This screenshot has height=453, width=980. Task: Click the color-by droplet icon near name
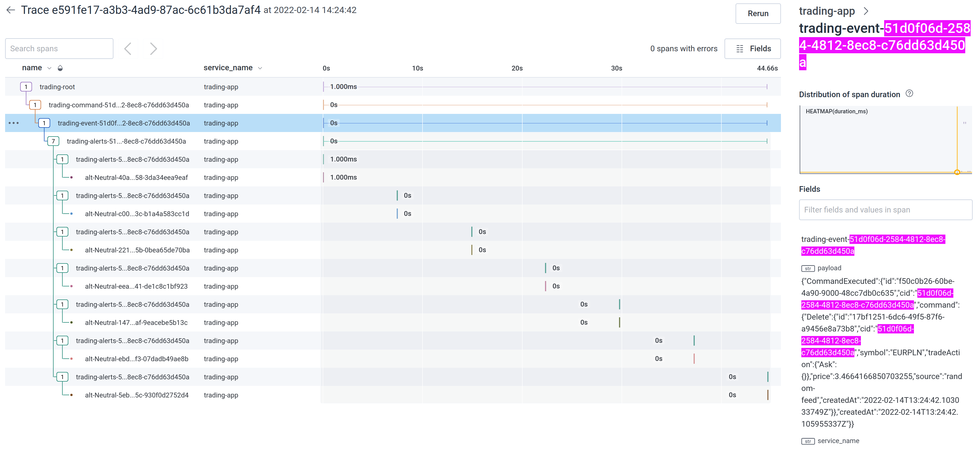click(60, 68)
